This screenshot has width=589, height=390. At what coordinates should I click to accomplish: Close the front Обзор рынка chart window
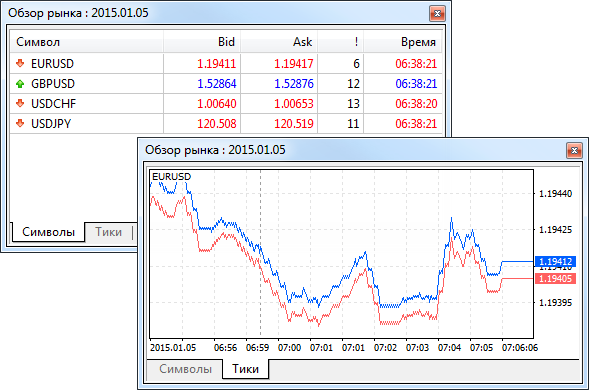(574, 151)
